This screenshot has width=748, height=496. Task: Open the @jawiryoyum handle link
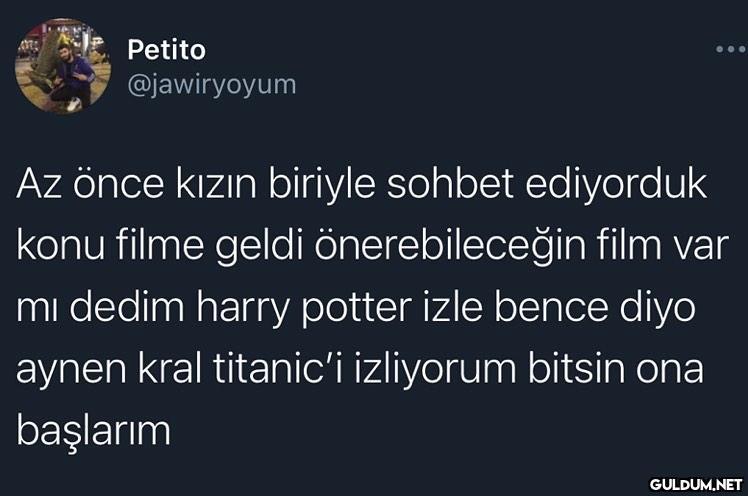coord(212,85)
